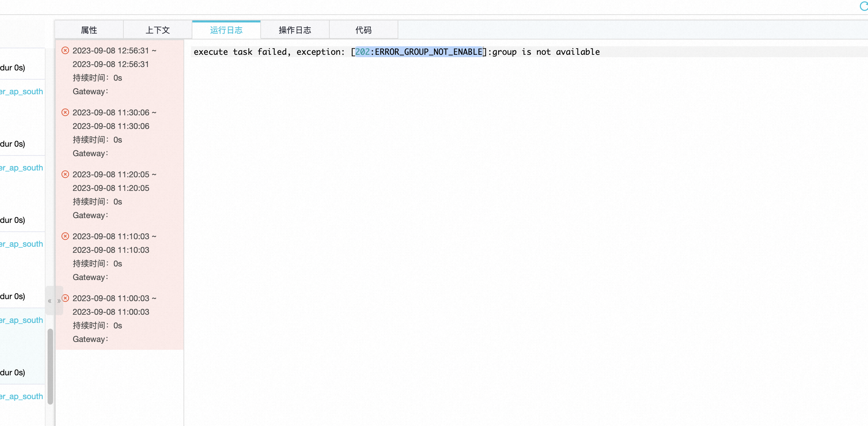Image resolution: width=868 pixels, height=426 pixels.
Task: Collapse the panel with the « arrow
Action: (x=50, y=301)
